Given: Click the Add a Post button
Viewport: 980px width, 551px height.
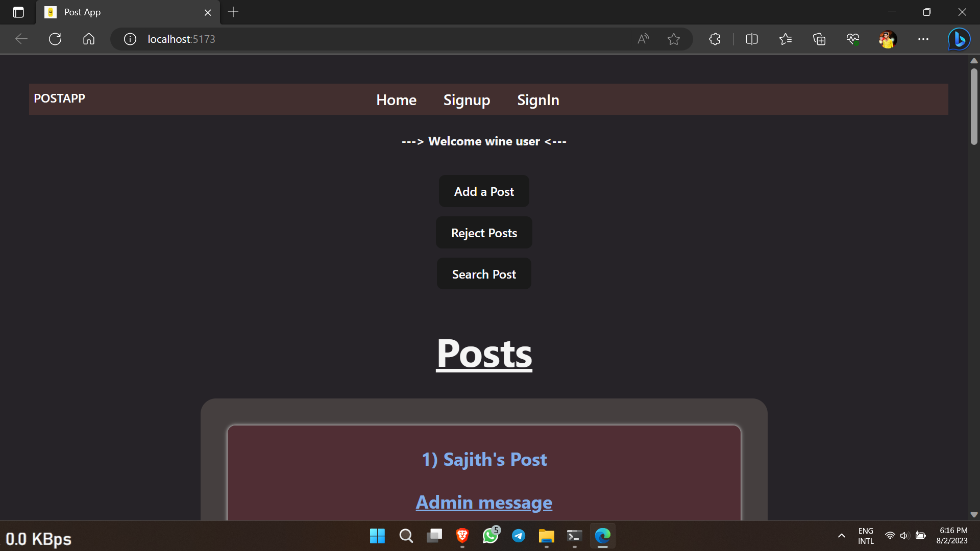Looking at the screenshot, I should pyautogui.click(x=483, y=191).
